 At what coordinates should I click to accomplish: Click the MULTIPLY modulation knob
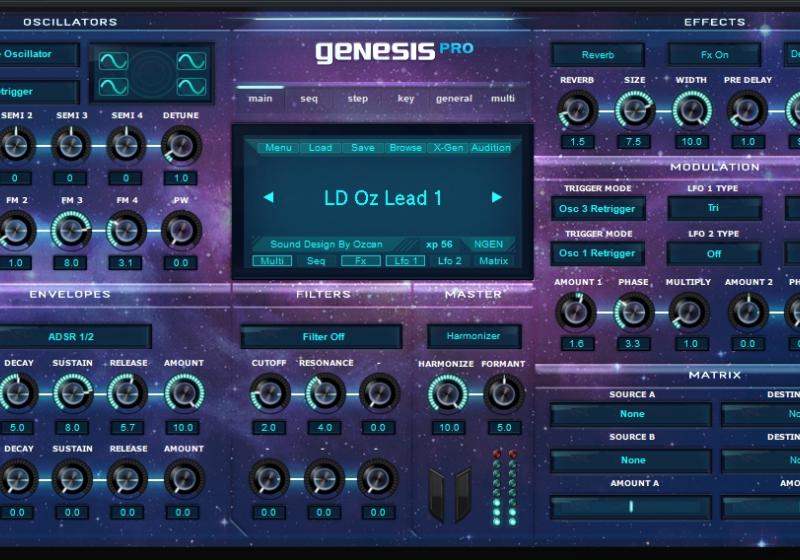[688, 312]
